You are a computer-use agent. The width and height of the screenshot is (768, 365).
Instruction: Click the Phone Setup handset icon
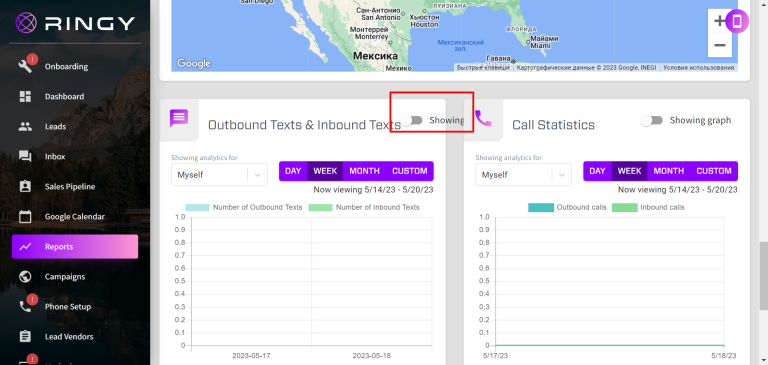[x=25, y=307]
